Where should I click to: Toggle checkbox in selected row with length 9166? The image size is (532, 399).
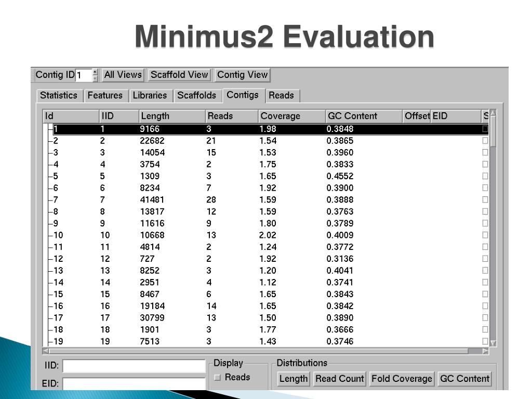pos(485,129)
